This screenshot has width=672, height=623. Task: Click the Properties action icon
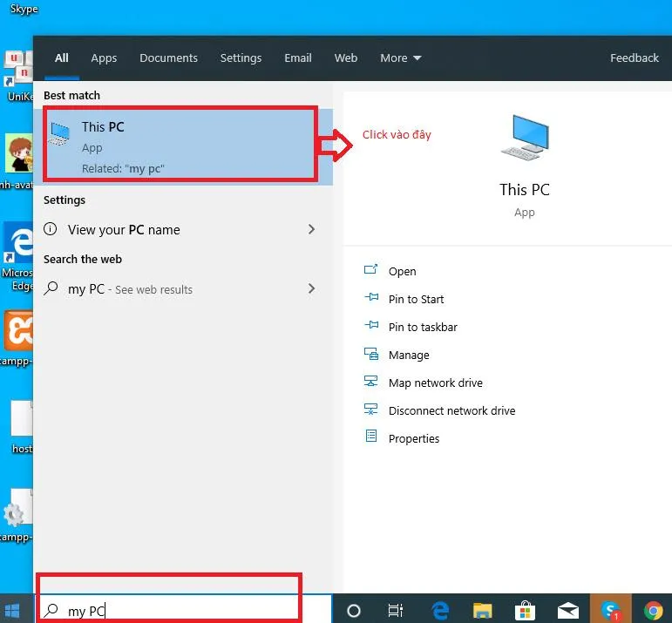(370, 437)
